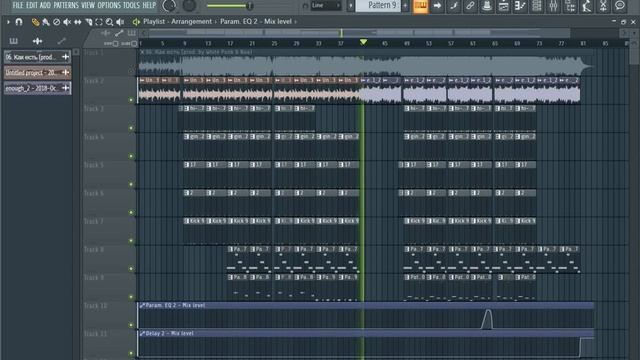Click the chain link icon in top toolbar
The image size is (640, 360).
pyautogui.click(x=470, y=6)
